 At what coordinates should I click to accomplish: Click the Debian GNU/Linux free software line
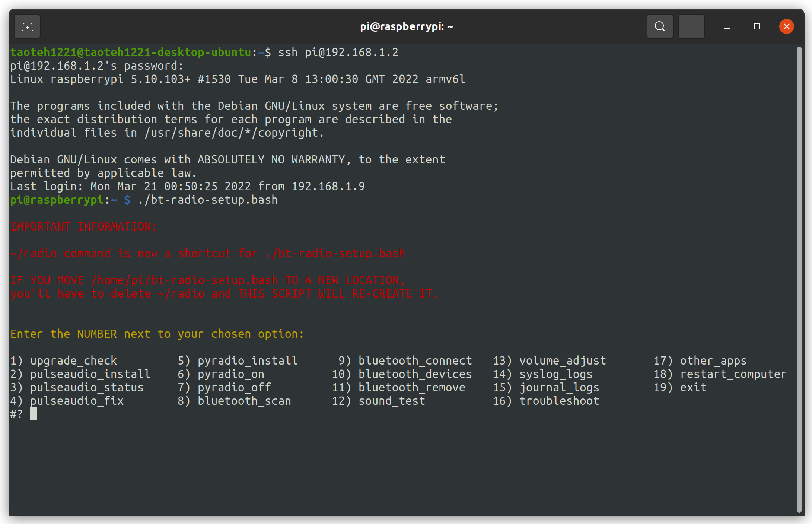coord(254,106)
